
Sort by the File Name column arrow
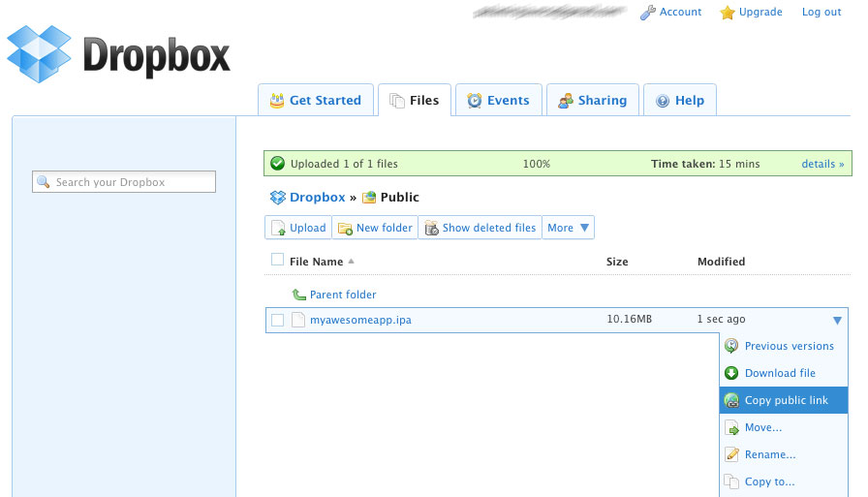(351, 262)
